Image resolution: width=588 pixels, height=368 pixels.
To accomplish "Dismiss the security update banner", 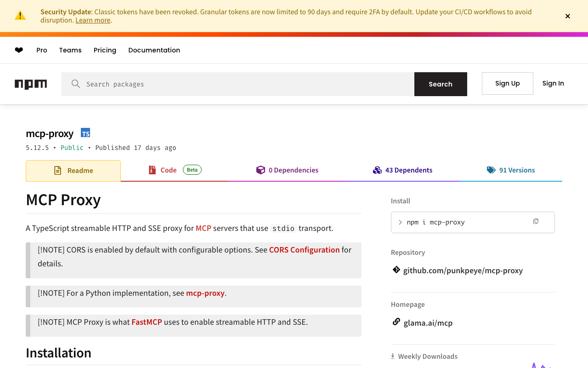I will [x=568, y=16].
